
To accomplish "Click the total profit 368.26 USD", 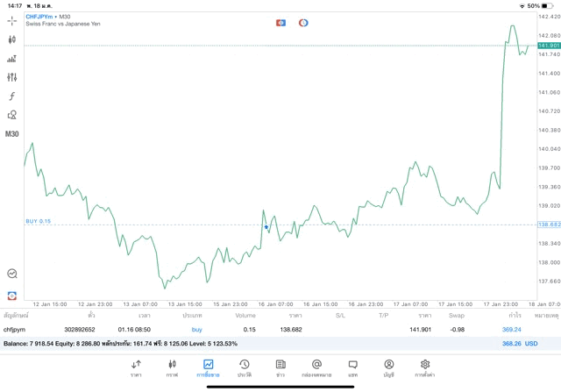I will [520, 344].
